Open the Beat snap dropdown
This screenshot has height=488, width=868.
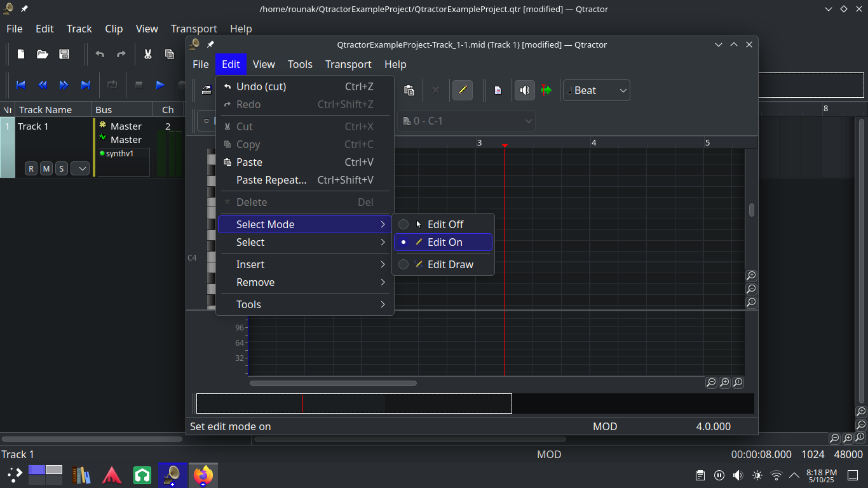pyautogui.click(x=597, y=90)
